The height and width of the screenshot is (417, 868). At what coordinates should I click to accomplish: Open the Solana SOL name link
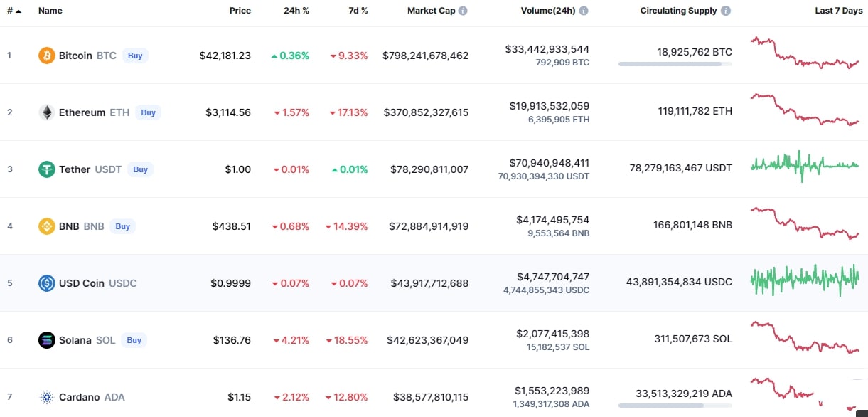tap(87, 340)
